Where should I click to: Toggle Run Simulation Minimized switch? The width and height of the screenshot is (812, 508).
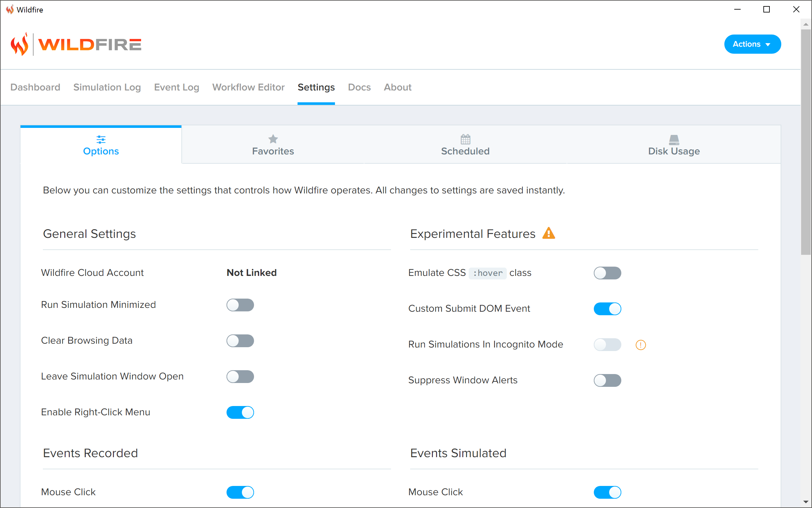(240, 305)
